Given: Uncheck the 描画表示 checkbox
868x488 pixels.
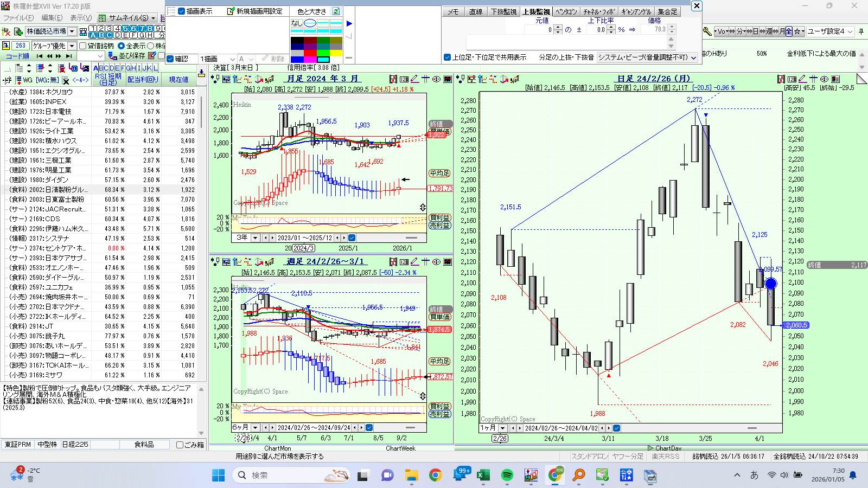Looking at the screenshot, I should [x=182, y=11].
